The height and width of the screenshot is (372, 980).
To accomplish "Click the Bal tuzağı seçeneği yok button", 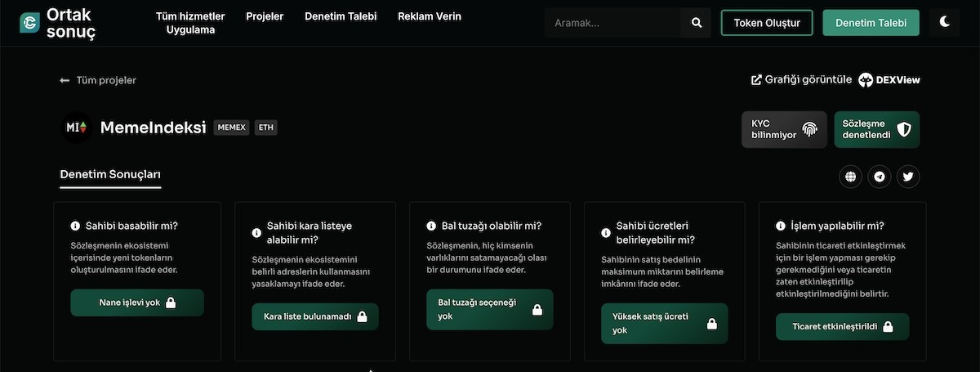I will point(490,309).
